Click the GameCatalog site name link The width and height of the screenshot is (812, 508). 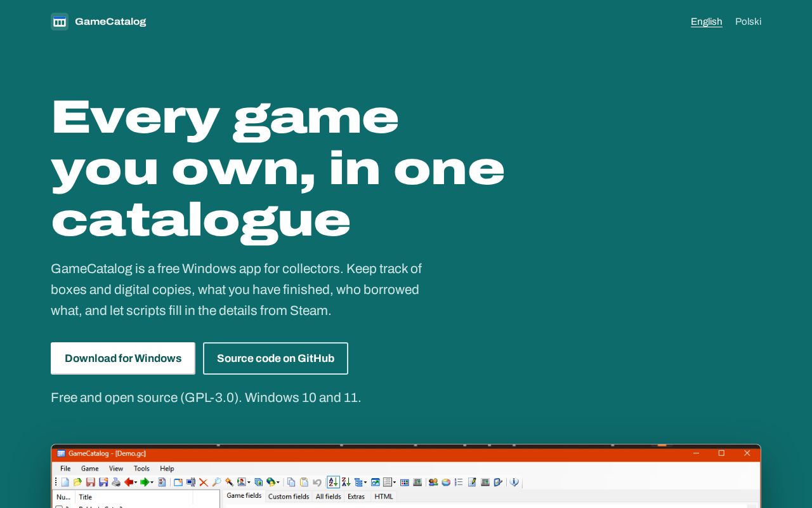coord(110,22)
